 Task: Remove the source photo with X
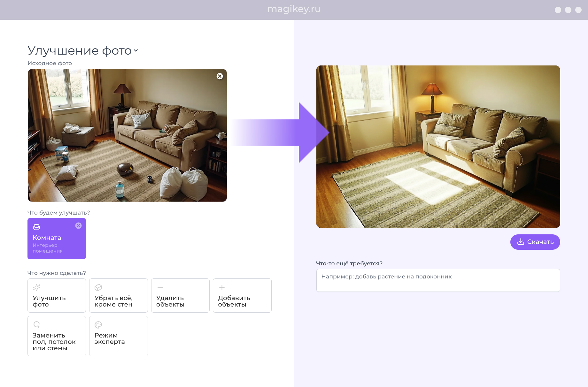click(220, 76)
